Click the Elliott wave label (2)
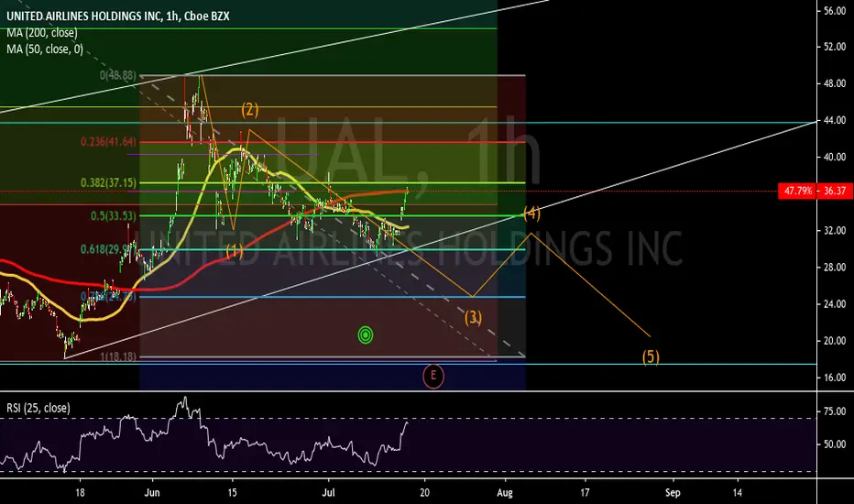The width and height of the screenshot is (854, 504). click(x=250, y=110)
